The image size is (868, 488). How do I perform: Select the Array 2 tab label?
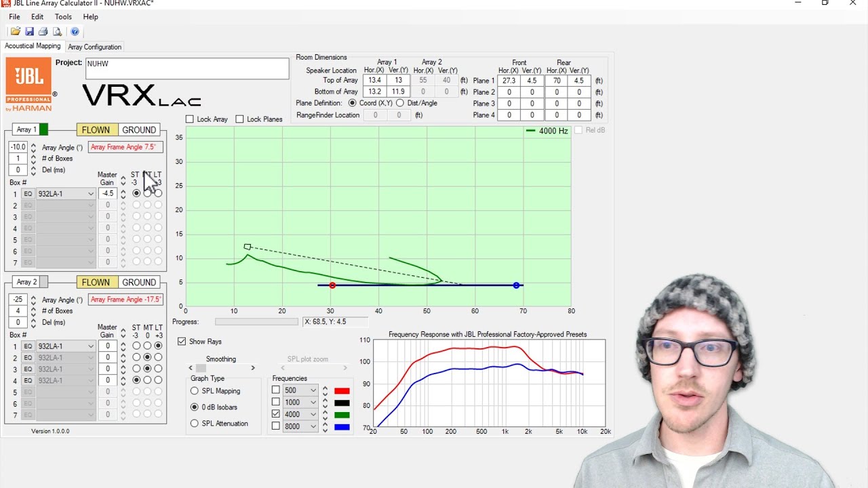point(28,283)
